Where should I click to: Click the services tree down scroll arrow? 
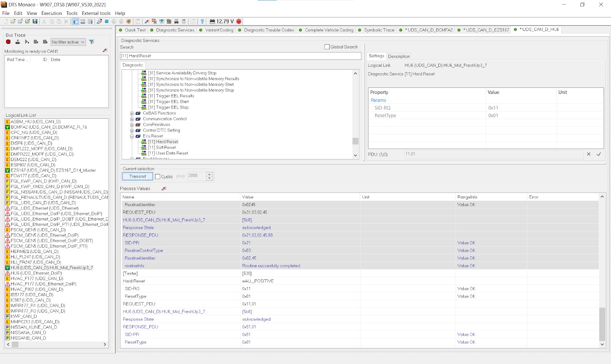click(x=356, y=155)
